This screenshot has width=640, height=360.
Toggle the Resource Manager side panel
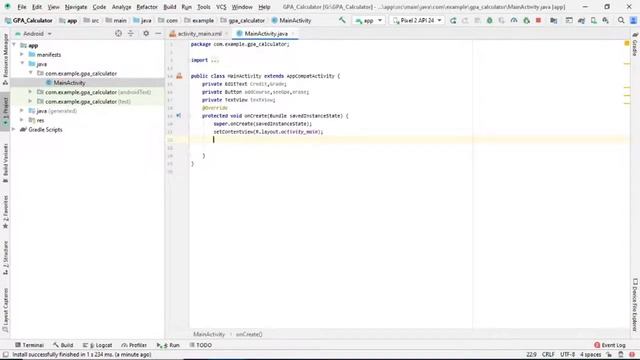pyautogui.click(x=5, y=59)
